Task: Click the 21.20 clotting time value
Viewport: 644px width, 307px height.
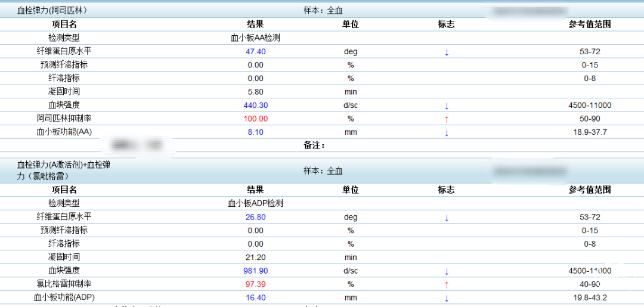Action: (x=255, y=258)
